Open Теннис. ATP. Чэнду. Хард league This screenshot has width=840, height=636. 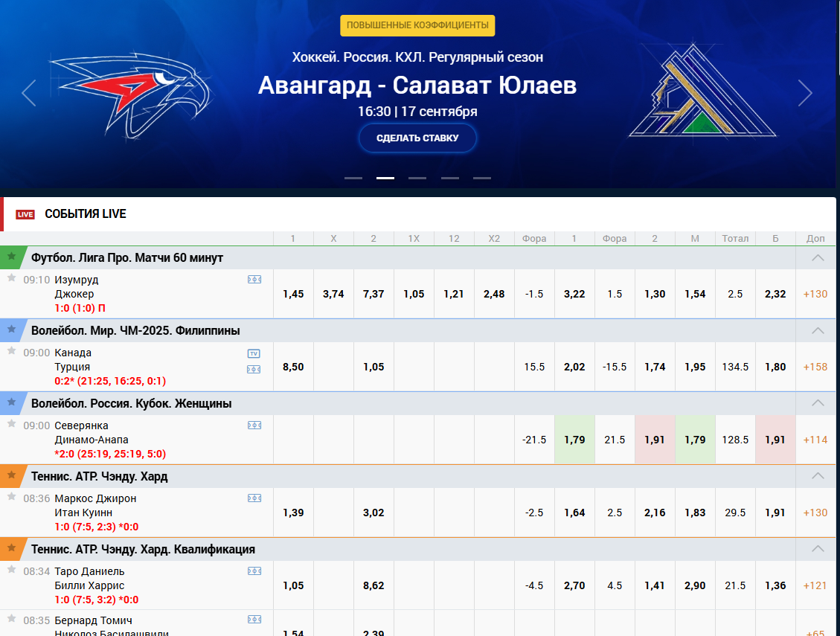coord(99,476)
